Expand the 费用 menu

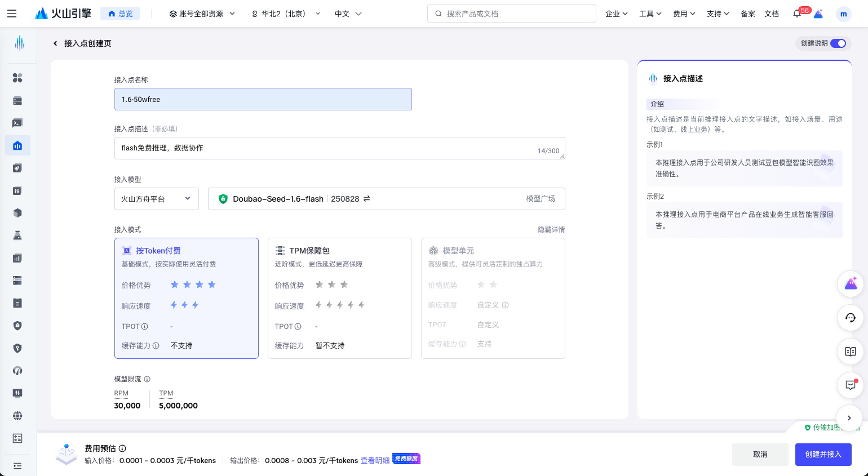(x=684, y=14)
